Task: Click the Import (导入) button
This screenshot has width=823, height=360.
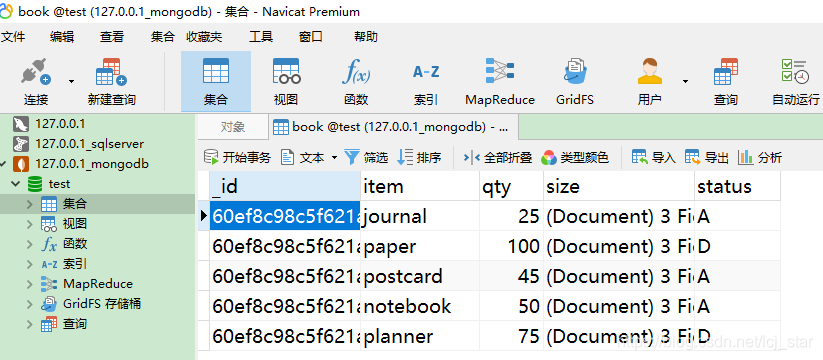Action: pyautogui.click(x=653, y=157)
